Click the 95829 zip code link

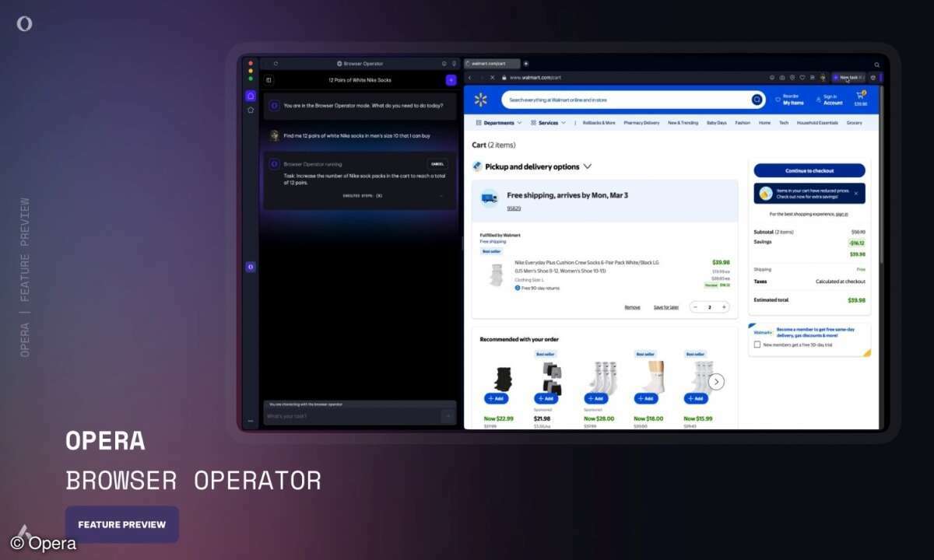pyautogui.click(x=514, y=208)
